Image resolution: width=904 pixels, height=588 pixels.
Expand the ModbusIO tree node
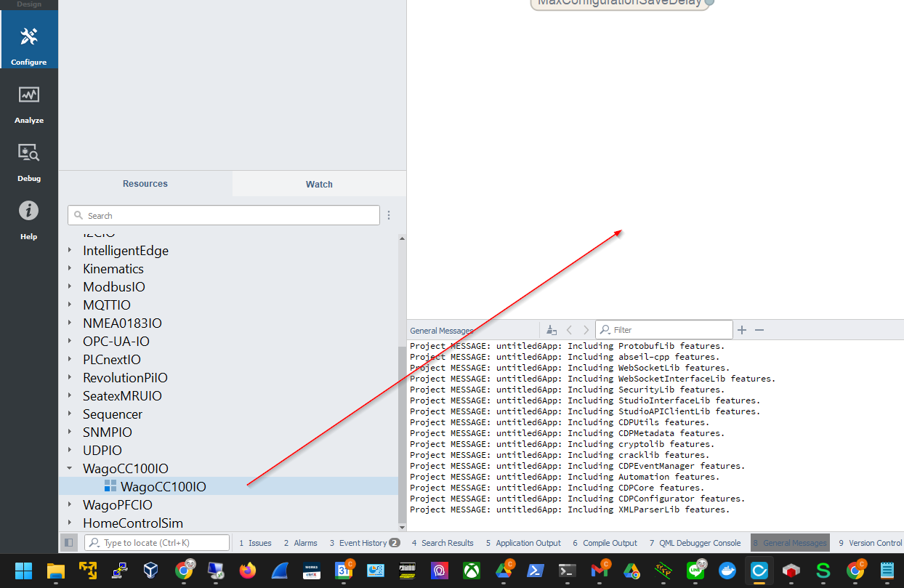[70, 286]
